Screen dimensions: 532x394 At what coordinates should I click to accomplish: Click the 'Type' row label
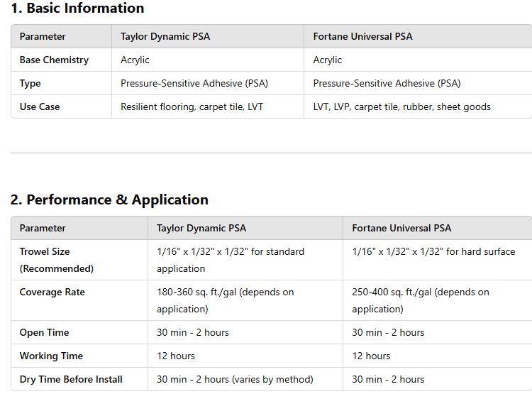(x=31, y=83)
